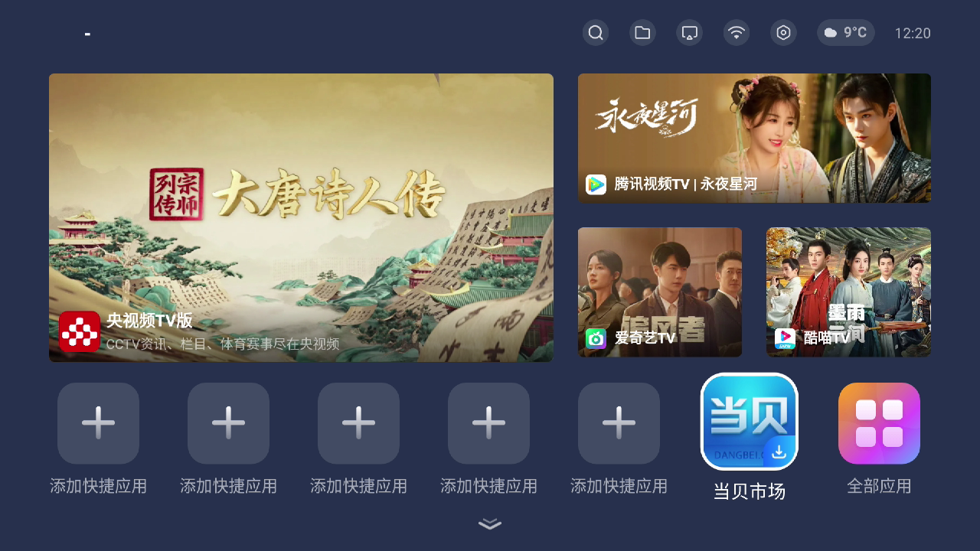Screen dimensions: 980x551
Task: Add a shortcut app in fifth plus slot
Action: click(x=619, y=423)
